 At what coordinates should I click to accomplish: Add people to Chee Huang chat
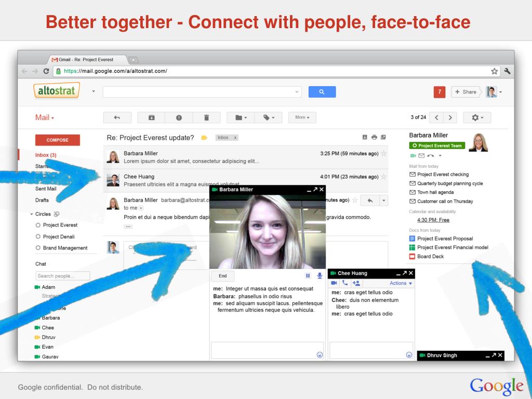[356, 283]
